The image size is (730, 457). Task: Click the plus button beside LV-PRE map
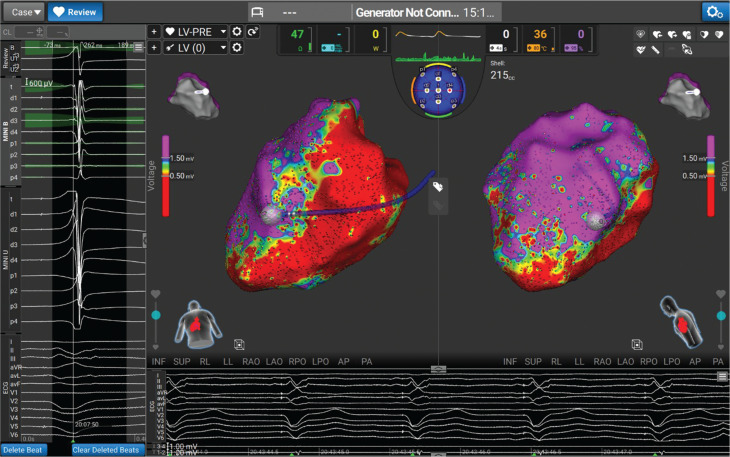(x=154, y=32)
